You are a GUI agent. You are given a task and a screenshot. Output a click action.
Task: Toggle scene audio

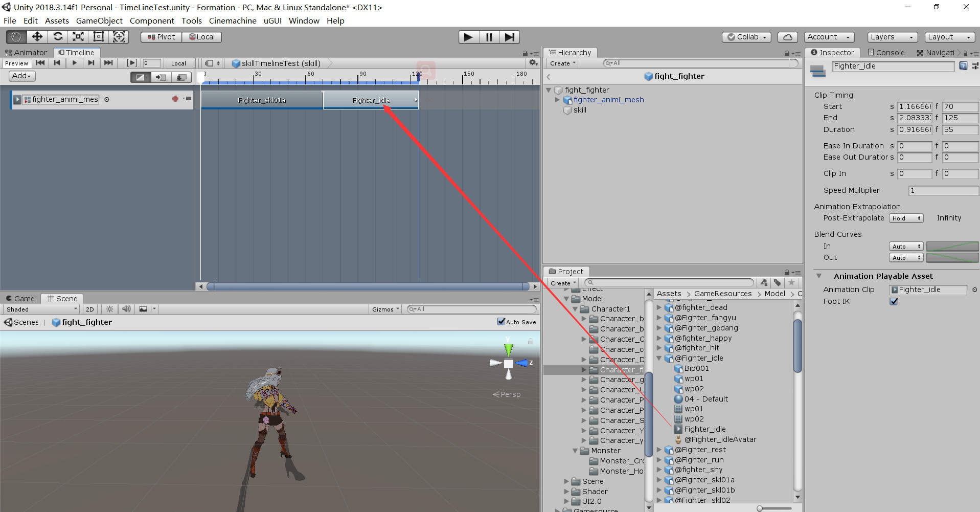coord(126,309)
